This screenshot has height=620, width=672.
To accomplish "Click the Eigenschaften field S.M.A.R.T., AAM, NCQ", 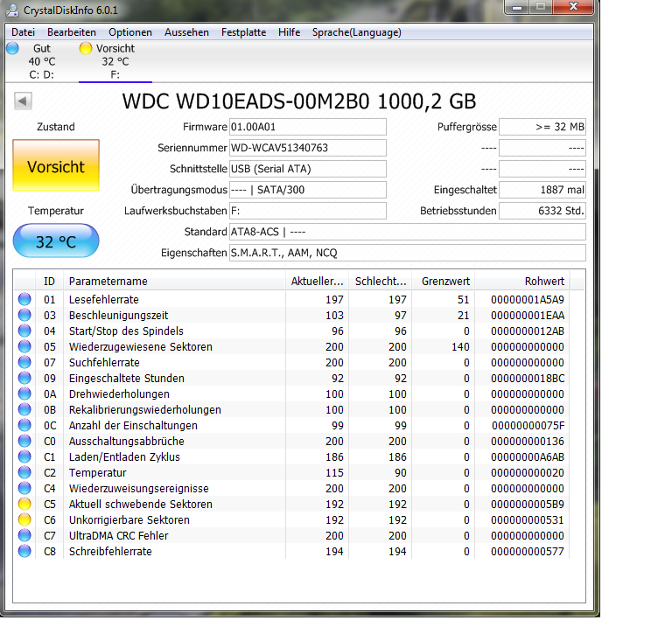I will [x=408, y=253].
